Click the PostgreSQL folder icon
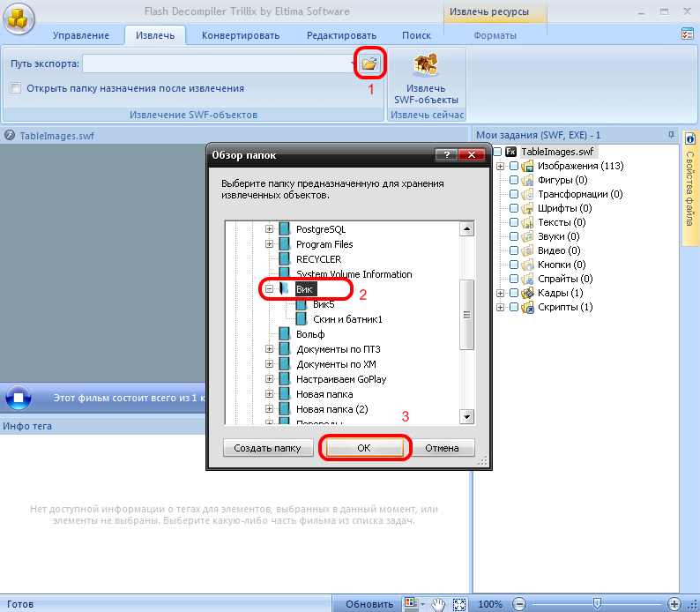 pos(285,229)
